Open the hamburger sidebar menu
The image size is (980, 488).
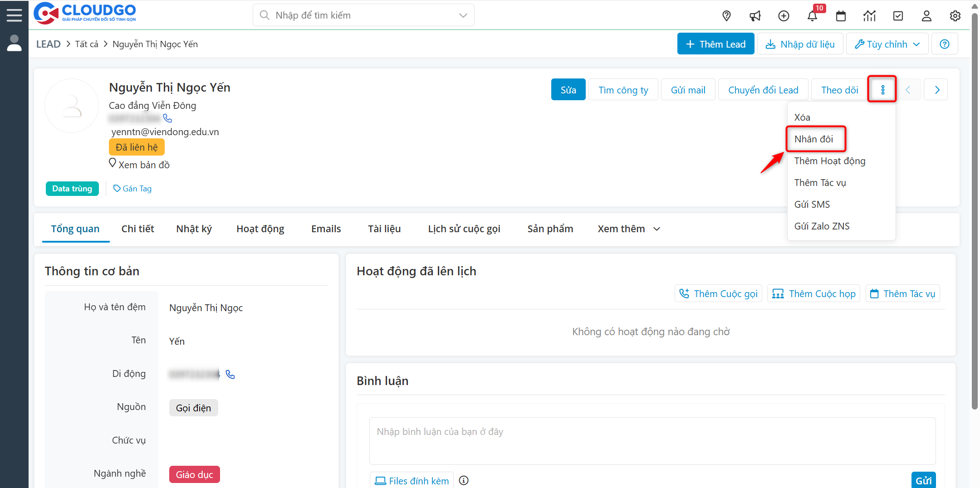14,15
